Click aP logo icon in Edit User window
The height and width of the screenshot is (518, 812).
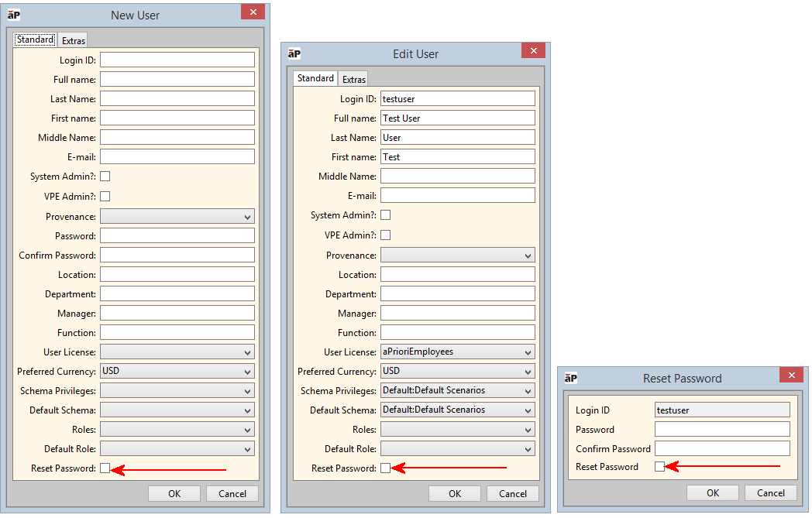(x=294, y=53)
